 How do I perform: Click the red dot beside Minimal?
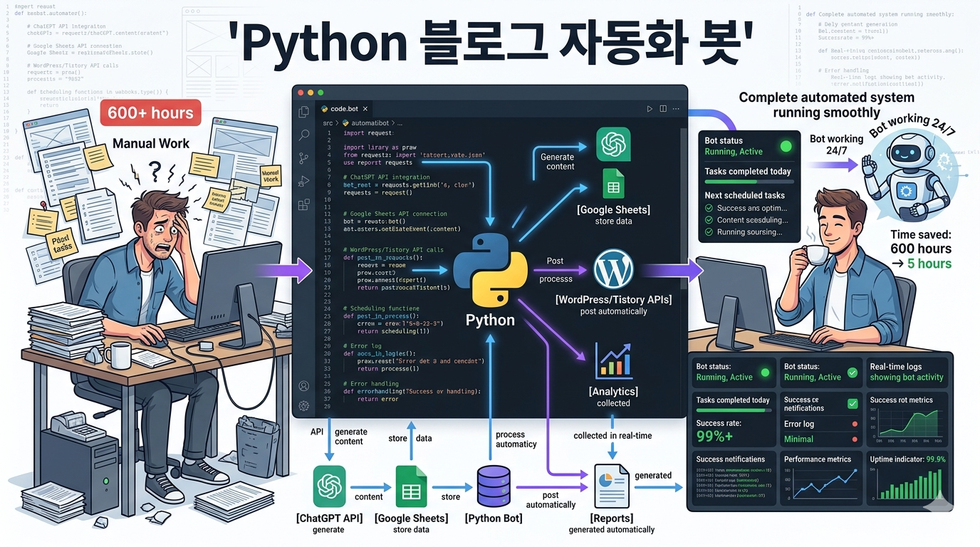[x=855, y=439]
